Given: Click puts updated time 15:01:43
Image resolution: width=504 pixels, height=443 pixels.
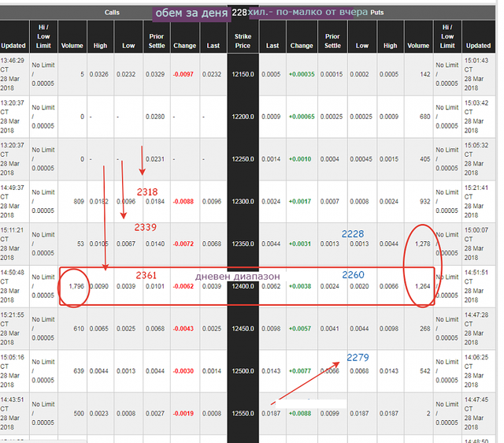Looking at the screenshot, I should point(476,61).
